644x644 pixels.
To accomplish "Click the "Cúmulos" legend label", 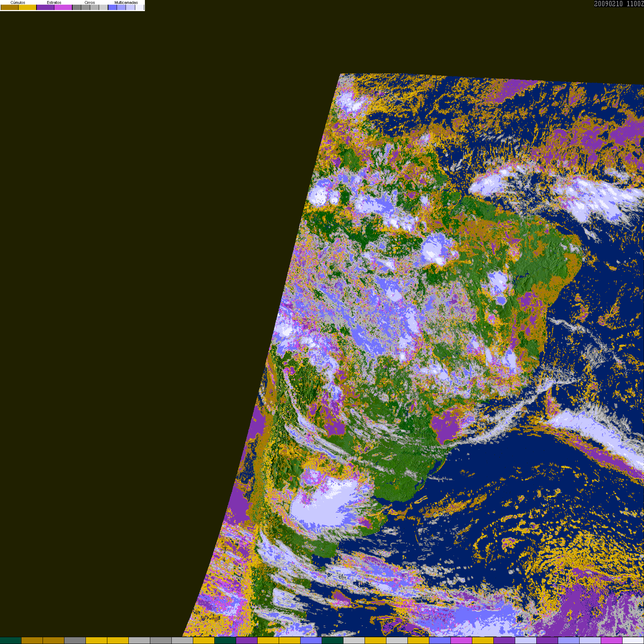I will pos(18,3).
